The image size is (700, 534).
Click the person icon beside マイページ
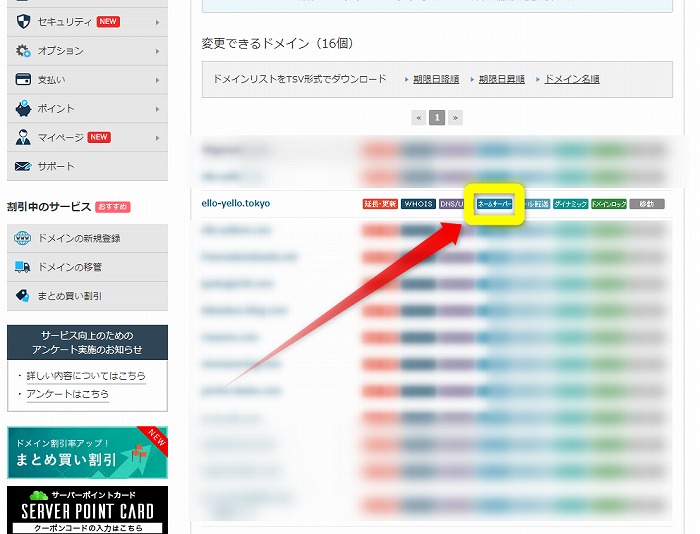23,137
